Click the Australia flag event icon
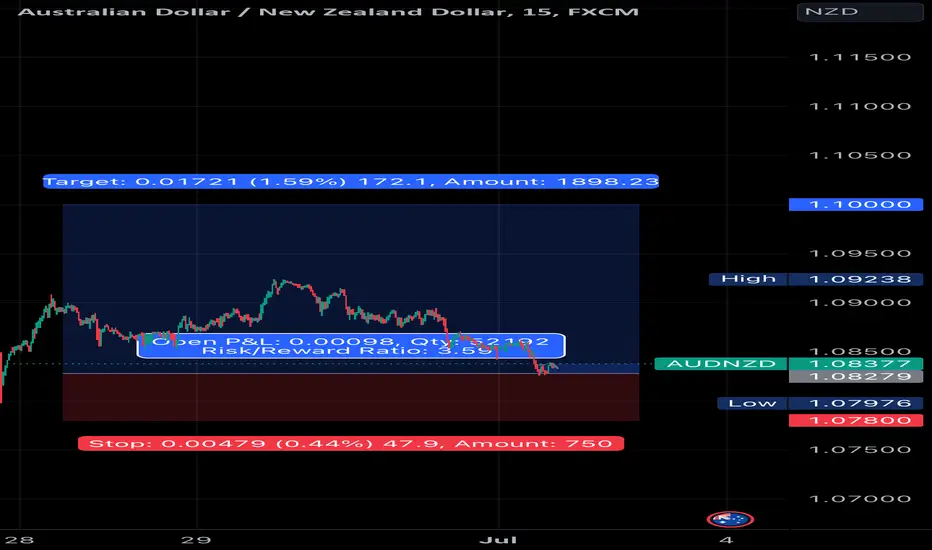 coord(730,519)
